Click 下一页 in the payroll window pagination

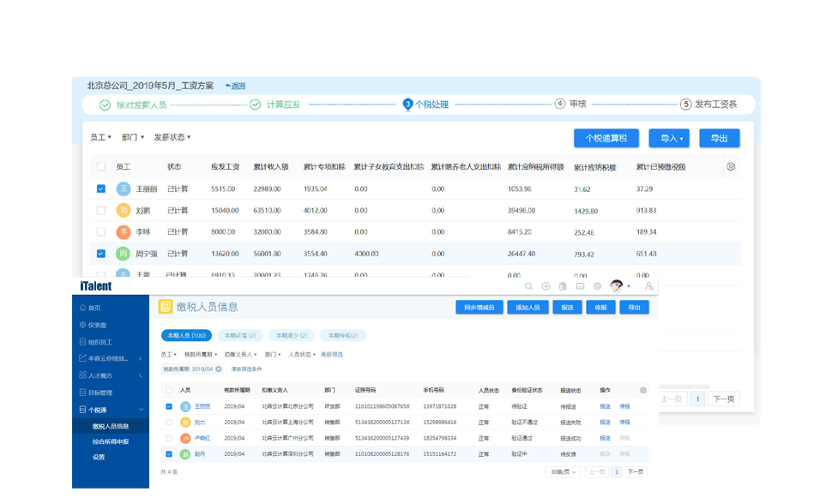724,399
